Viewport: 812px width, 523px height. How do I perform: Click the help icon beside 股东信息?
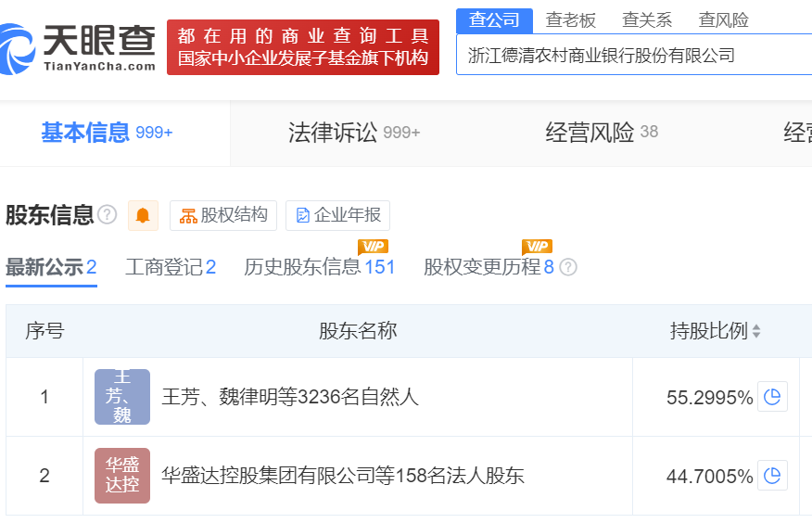click(108, 214)
